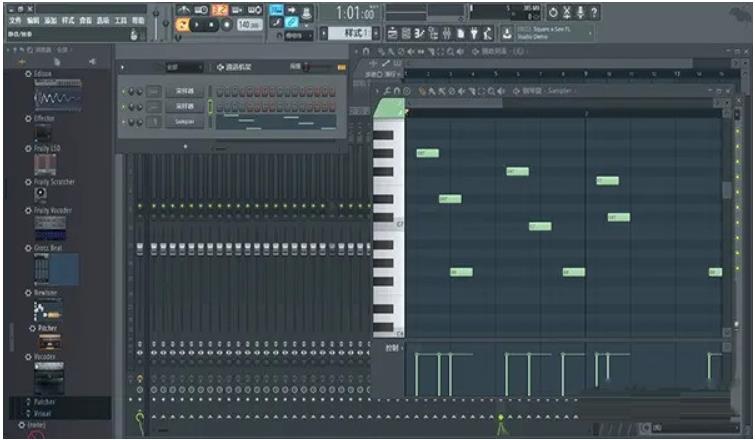Mute the Sampler channel LED
The width and height of the screenshot is (755, 440).
coord(123,122)
